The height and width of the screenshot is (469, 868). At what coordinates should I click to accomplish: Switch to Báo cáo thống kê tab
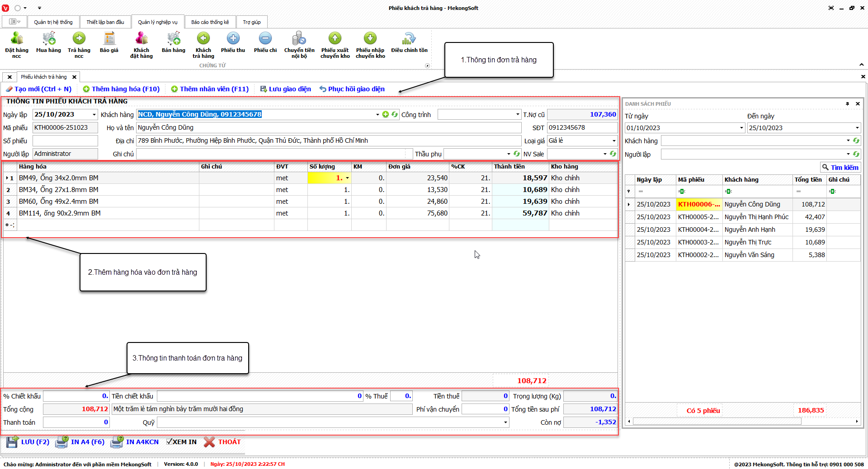click(210, 22)
